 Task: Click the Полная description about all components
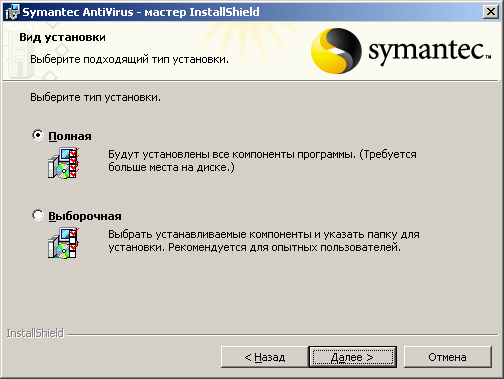coord(262,161)
